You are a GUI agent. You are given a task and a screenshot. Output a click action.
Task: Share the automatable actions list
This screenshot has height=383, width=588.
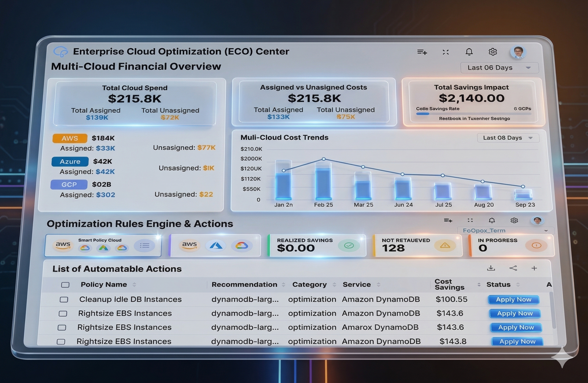click(x=513, y=268)
